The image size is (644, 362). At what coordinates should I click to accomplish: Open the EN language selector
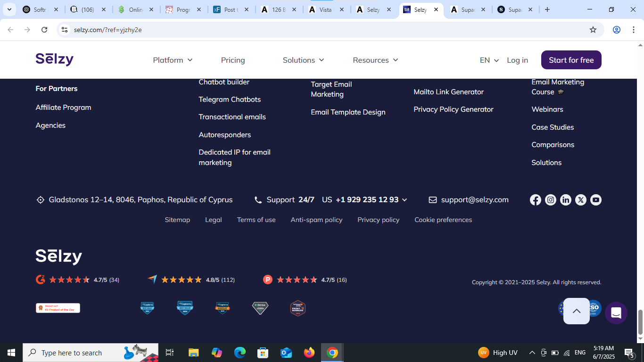click(x=489, y=60)
